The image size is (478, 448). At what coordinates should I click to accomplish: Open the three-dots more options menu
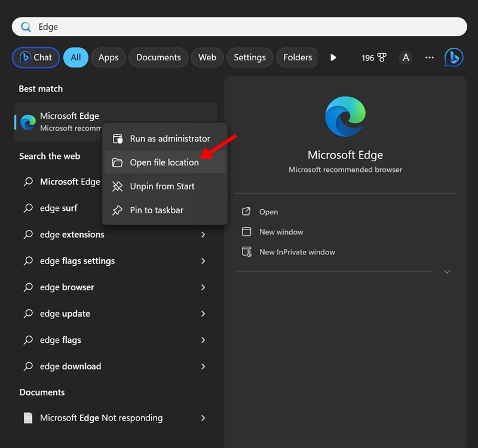coord(429,57)
